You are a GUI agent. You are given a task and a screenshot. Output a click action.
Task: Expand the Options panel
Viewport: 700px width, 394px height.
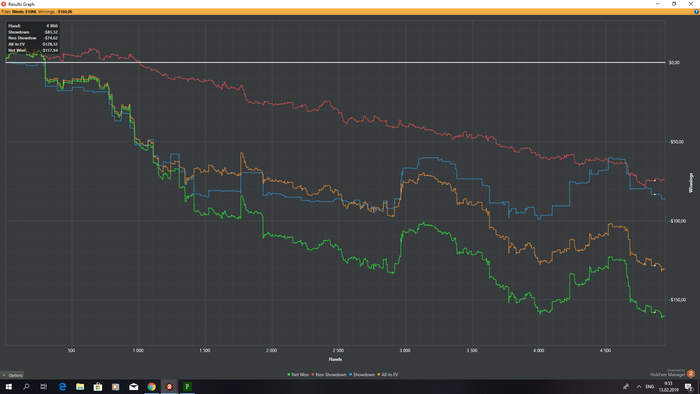(x=12, y=375)
